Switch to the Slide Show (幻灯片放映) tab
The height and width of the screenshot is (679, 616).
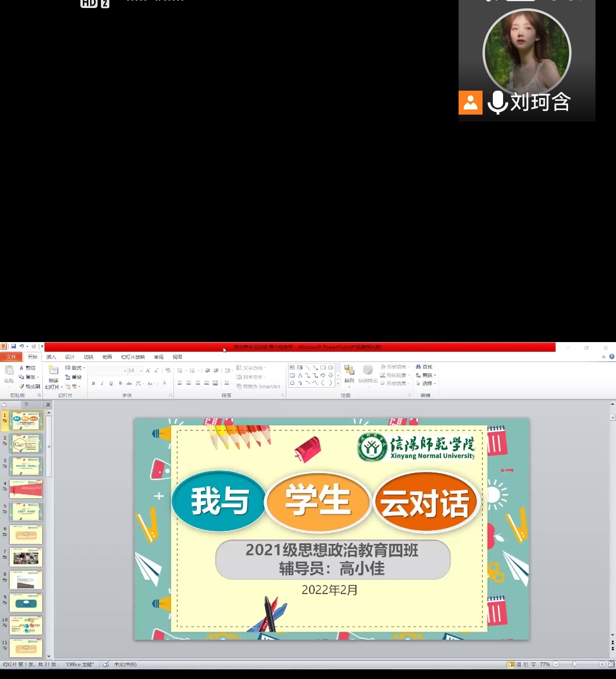(133, 357)
